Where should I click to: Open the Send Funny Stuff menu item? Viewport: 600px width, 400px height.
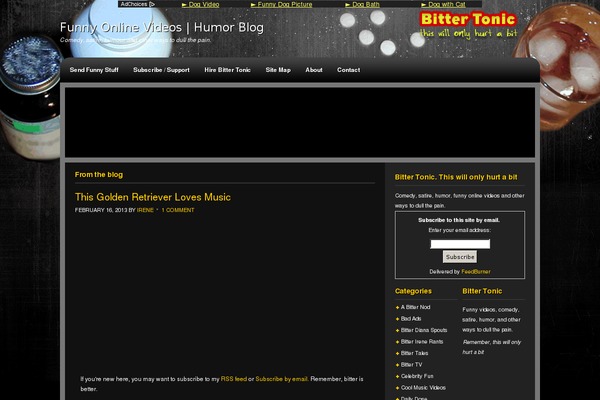pos(94,70)
